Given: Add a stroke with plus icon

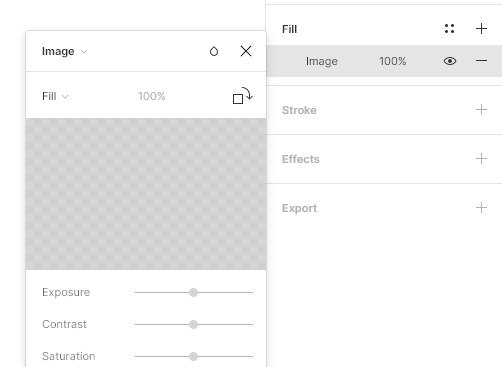Looking at the screenshot, I should pyautogui.click(x=481, y=110).
